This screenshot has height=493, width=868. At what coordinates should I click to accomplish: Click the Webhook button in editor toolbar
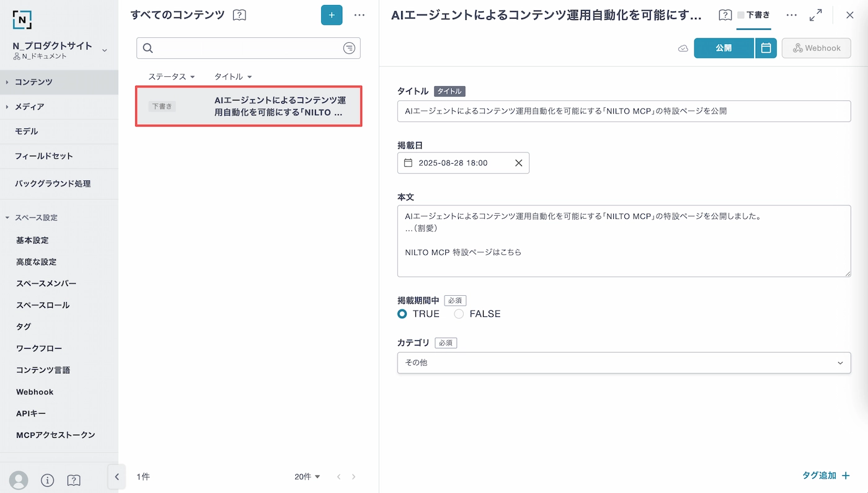816,48
